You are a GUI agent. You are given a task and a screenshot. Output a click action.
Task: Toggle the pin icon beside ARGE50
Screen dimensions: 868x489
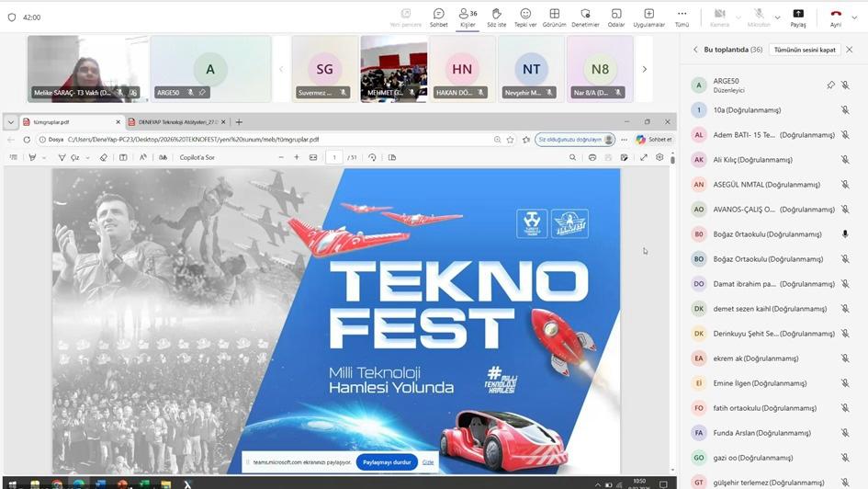(x=830, y=85)
